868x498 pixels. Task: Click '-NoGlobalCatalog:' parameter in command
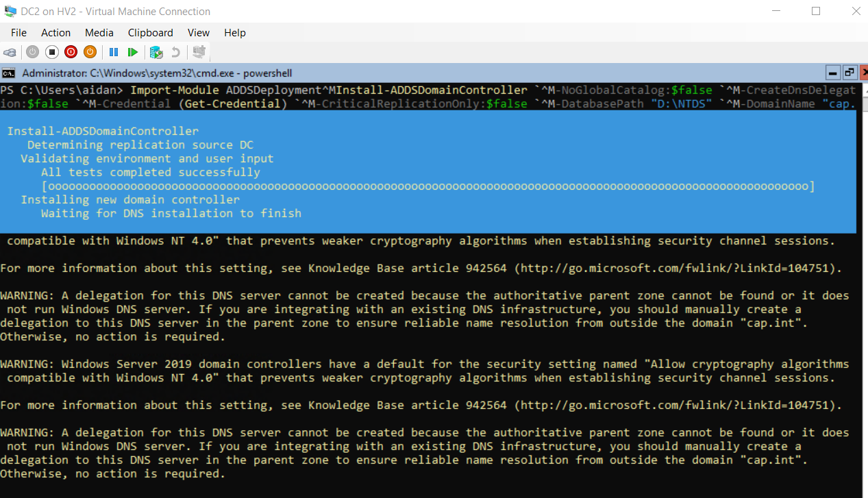coord(613,90)
